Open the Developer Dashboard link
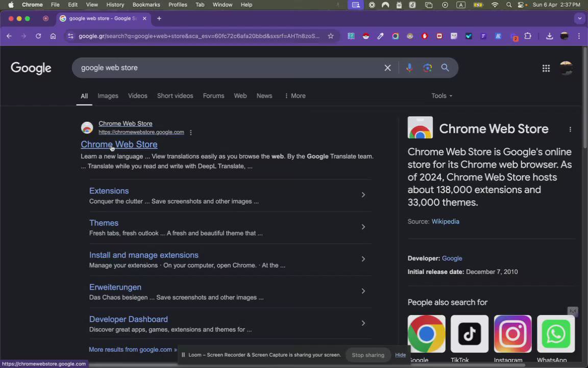The width and height of the screenshot is (588, 368). [x=129, y=319]
